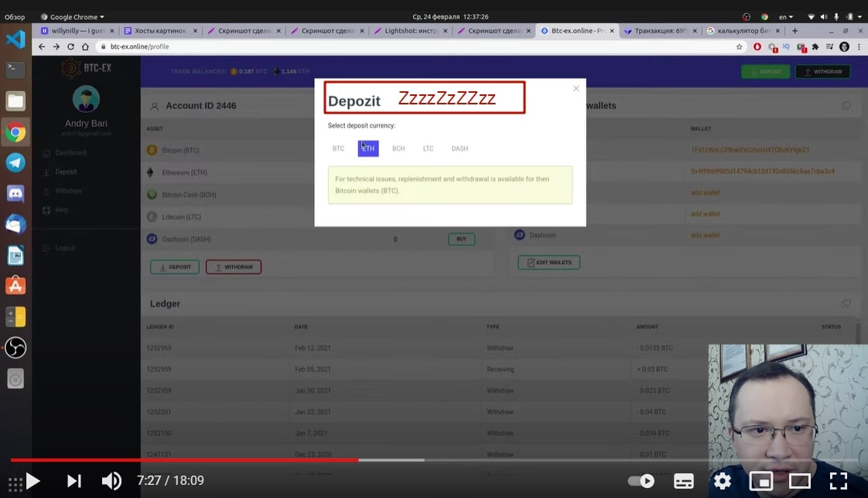Select DASH deposit currency
Viewport: 868px width, 498px height.
pos(460,148)
